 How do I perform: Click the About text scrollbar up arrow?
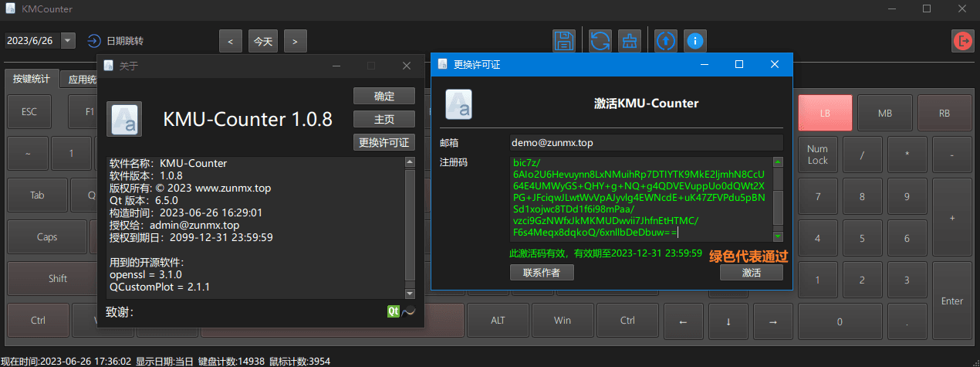410,162
